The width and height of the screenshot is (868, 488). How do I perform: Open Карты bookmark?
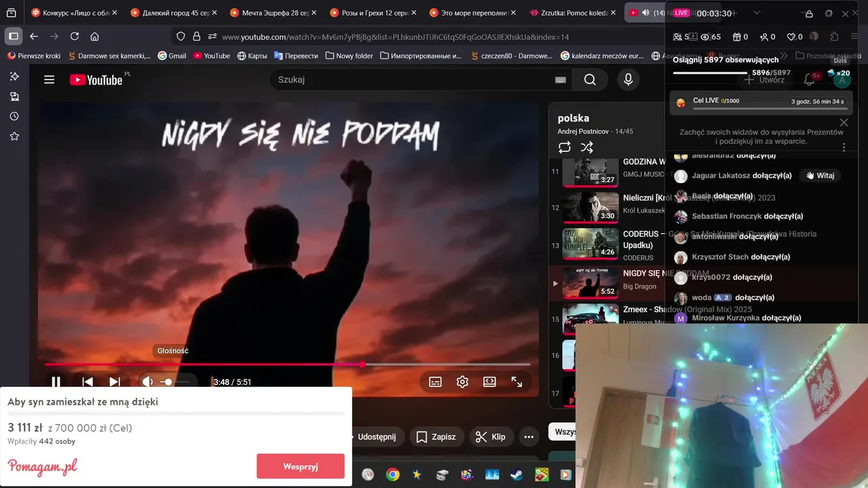point(252,56)
